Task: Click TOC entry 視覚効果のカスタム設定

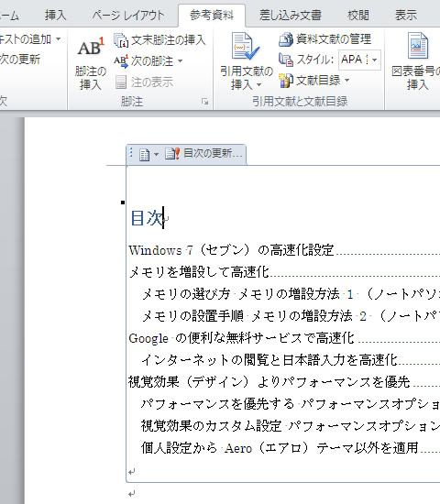Action: [212, 425]
